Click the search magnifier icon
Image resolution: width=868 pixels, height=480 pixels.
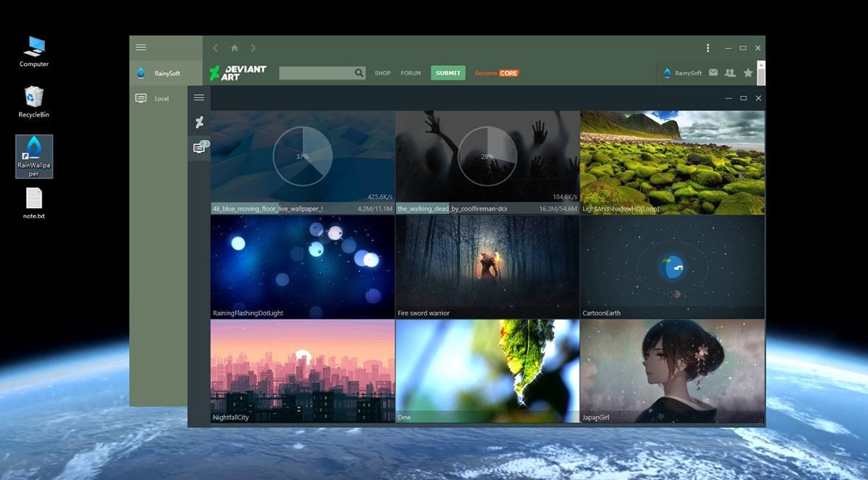(359, 73)
